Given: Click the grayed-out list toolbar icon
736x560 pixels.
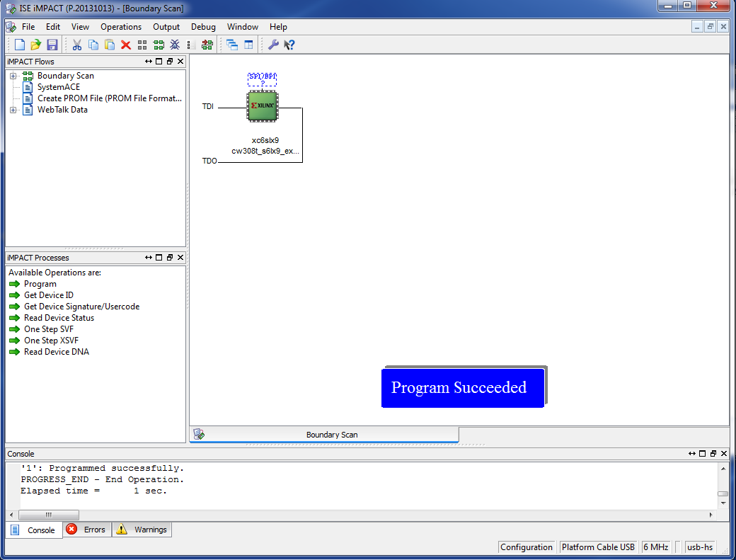Looking at the screenshot, I should 191,45.
